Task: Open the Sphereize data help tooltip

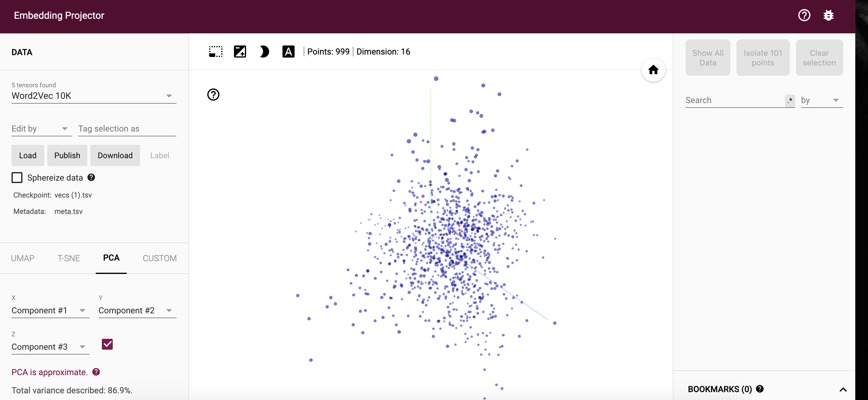Action: click(91, 177)
